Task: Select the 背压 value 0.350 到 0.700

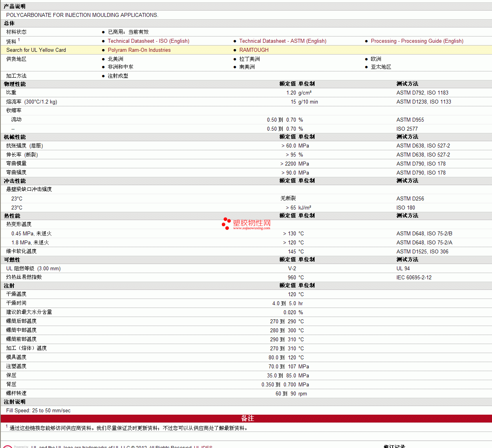Action: pyautogui.click(x=279, y=384)
